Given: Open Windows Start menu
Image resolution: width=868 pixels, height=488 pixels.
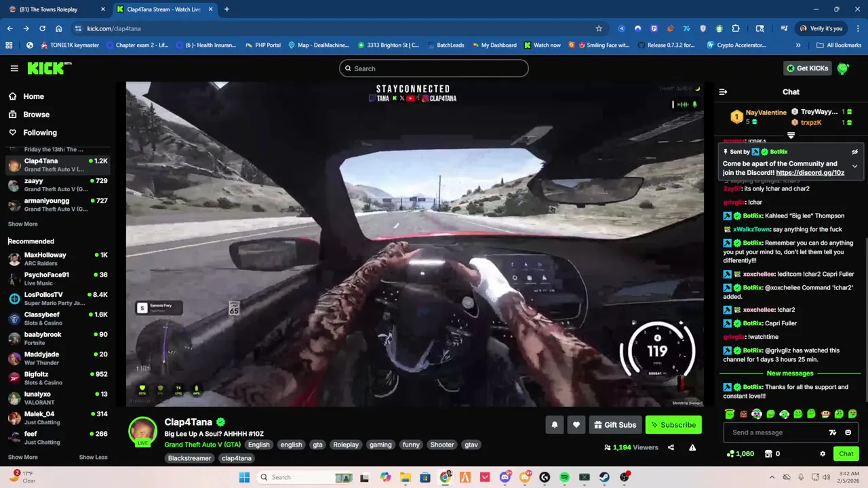Looking at the screenshot, I should coord(244,477).
